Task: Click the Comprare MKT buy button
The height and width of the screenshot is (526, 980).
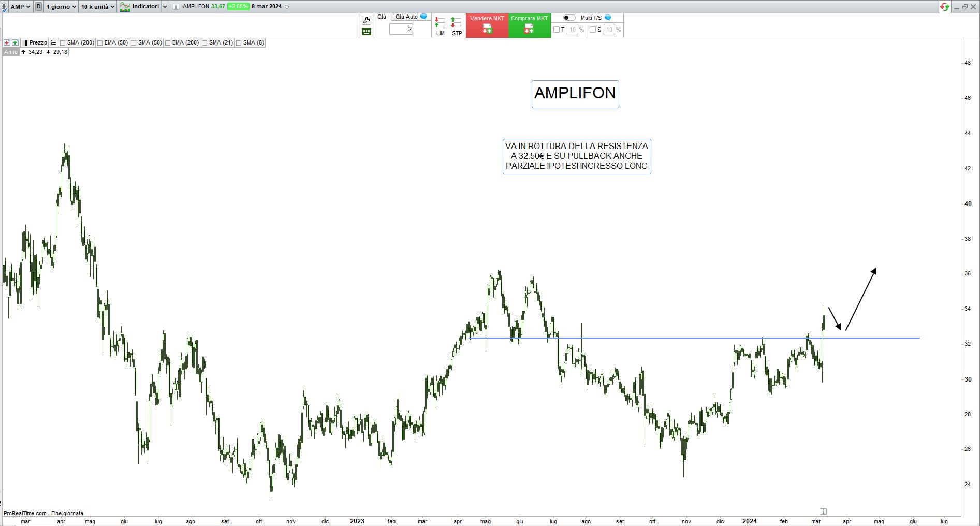Action: [x=529, y=25]
